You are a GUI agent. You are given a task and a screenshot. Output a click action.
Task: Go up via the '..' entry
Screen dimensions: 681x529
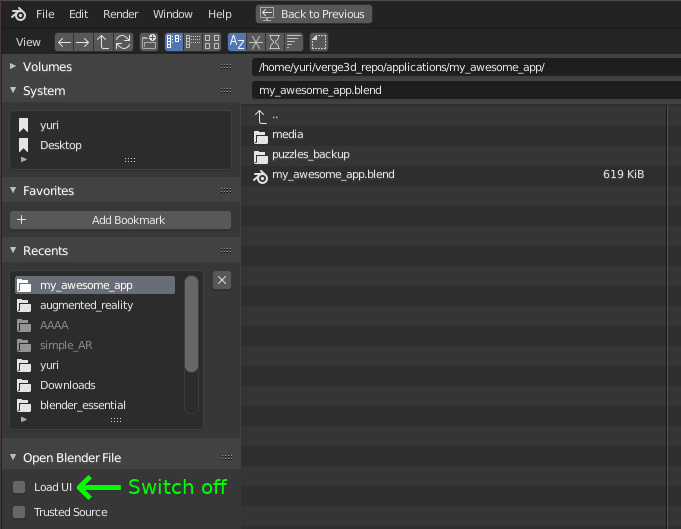(x=453, y=116)
